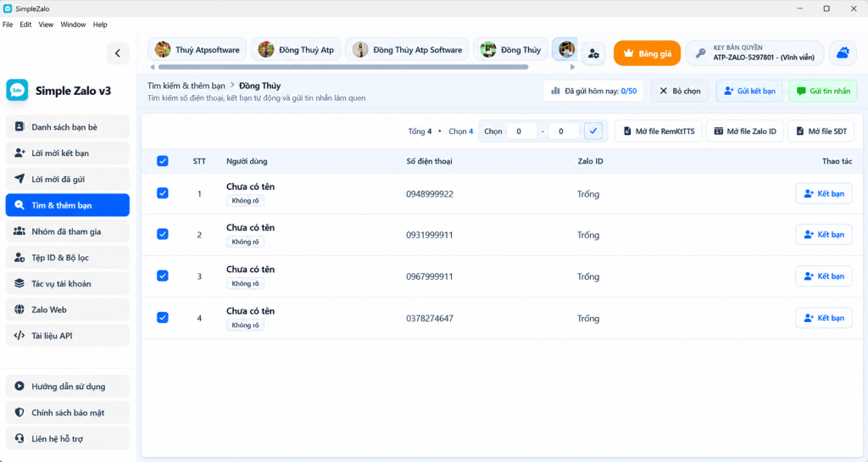Uncheck row 3 checkbox for 0967999911

pyautogui.click(x=162, y=276)
